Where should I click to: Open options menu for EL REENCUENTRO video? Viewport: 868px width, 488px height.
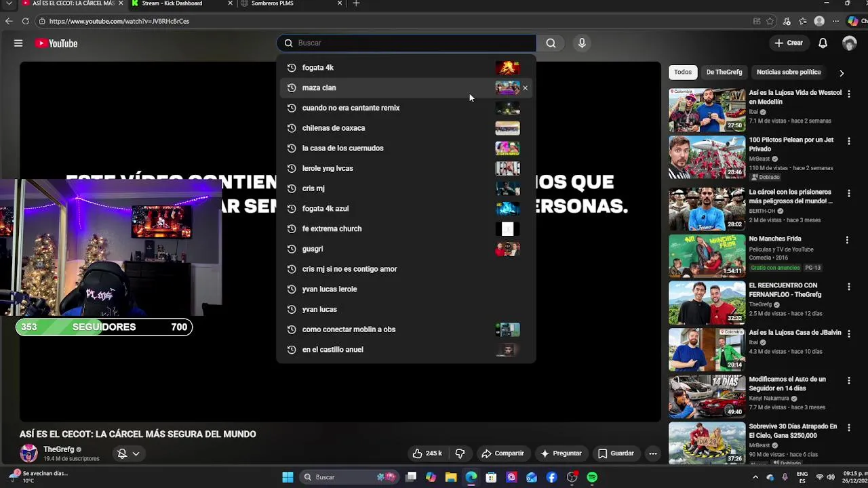tap(848, 287)
